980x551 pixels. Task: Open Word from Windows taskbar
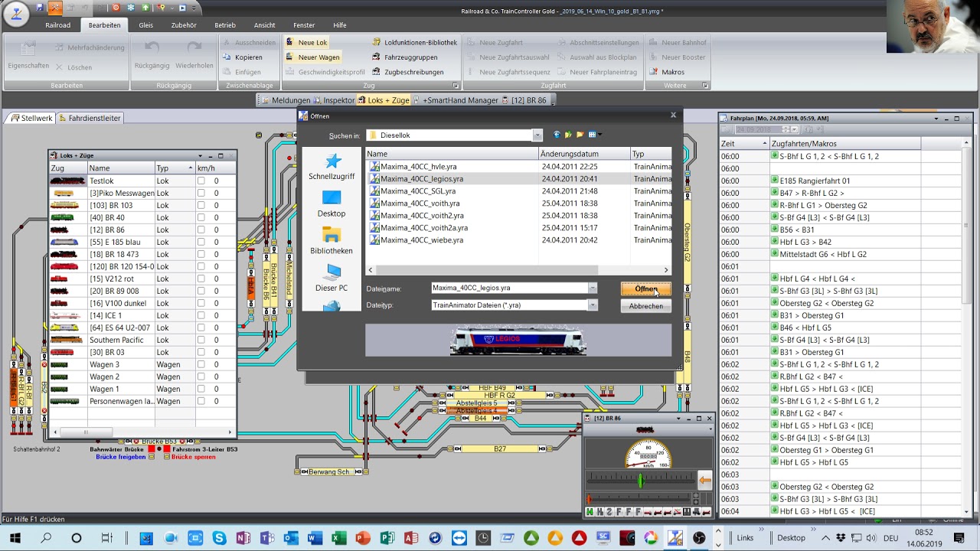click(315, 538)
